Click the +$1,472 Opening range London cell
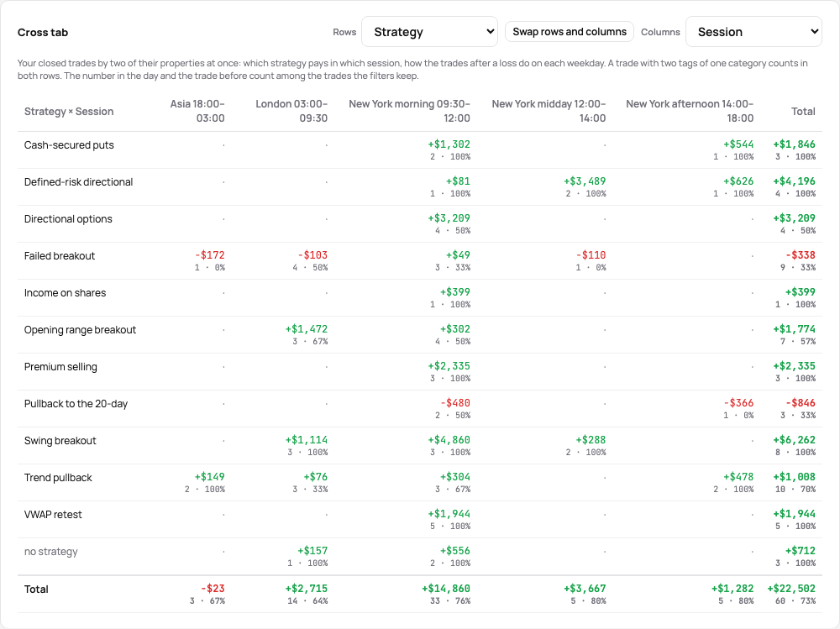The width and height of the screenshot is (840, 629). click(x=307, y=334)
